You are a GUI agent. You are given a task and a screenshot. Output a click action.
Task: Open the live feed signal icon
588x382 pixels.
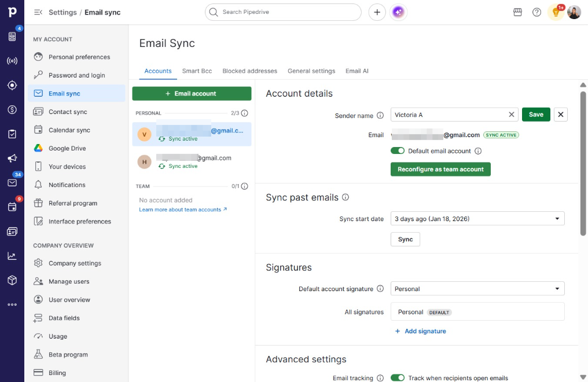pos(12,61)
